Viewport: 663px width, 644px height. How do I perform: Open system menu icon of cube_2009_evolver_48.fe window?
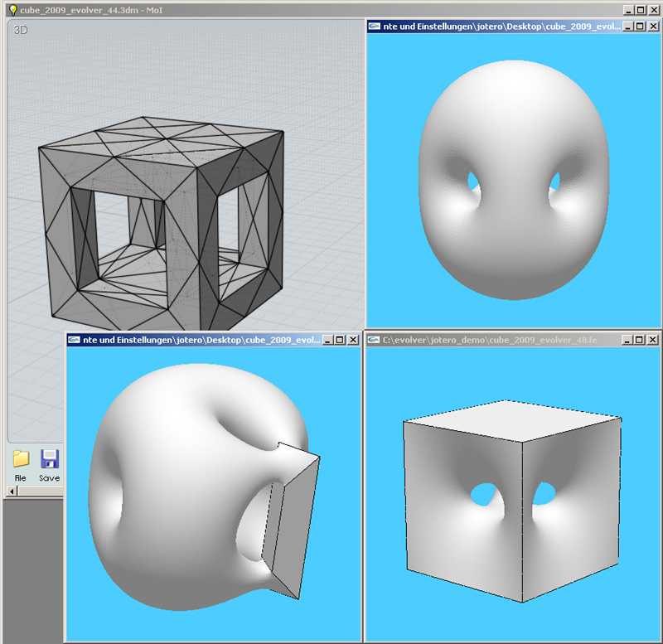click(x=372, y=340)
